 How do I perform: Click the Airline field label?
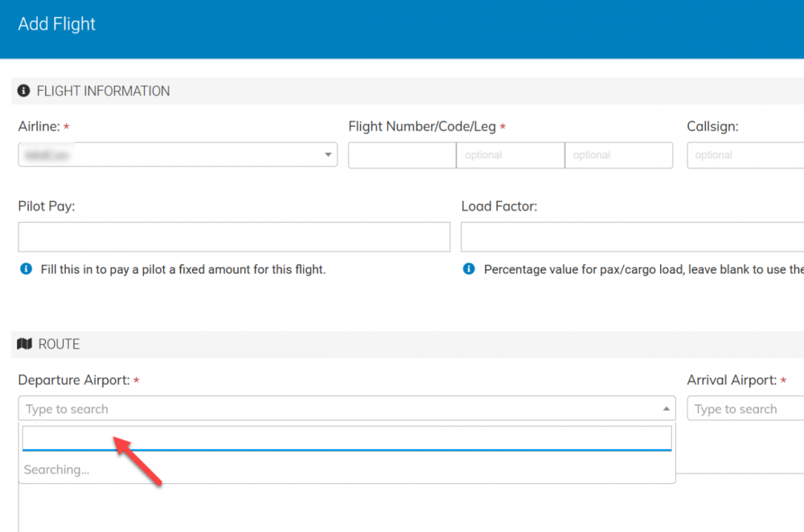(x=39, y=126)
